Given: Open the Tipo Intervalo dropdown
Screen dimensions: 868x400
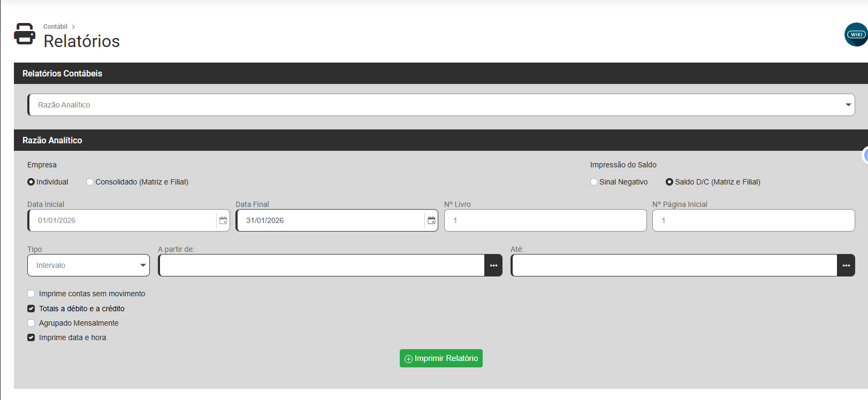Looking at the screenshot, I should pyautogui.click(x=89, y=265).
